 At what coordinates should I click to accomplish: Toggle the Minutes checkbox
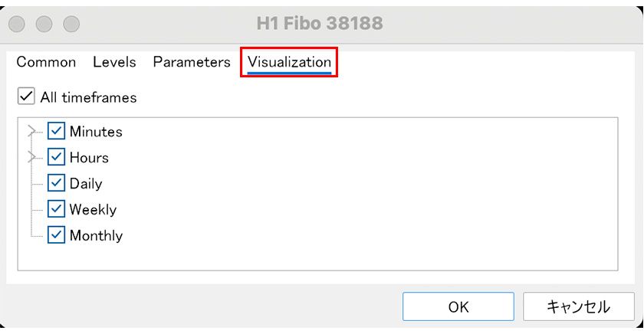coord(56,132)
